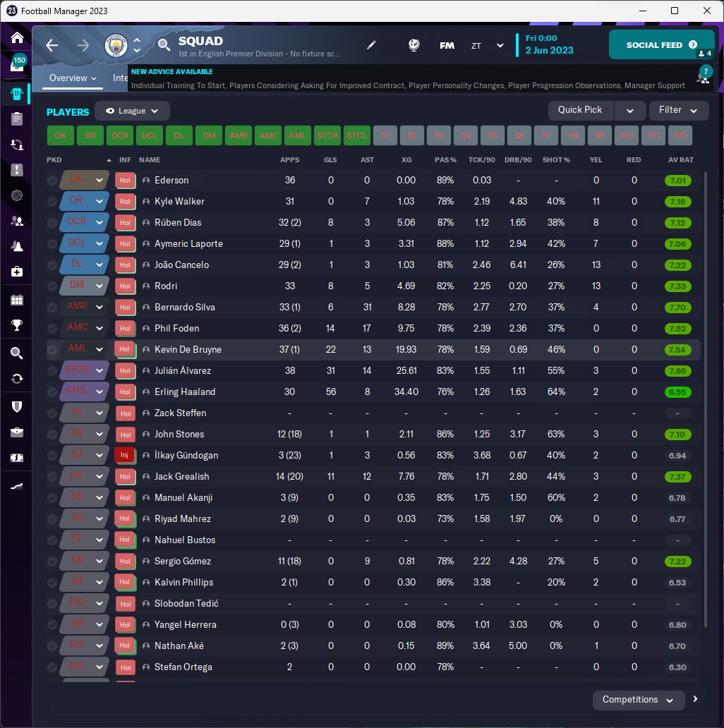Screen dimensions: 724x728
Task: Select the DM position tab
Action: coord(209,135)
